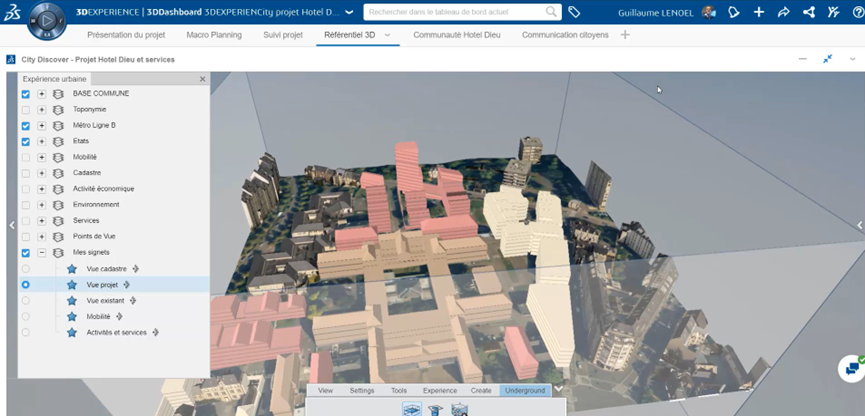Viewport: 865px width, 416px height.
Task: Click the figure icon beside help
Action: click(834, 12)
